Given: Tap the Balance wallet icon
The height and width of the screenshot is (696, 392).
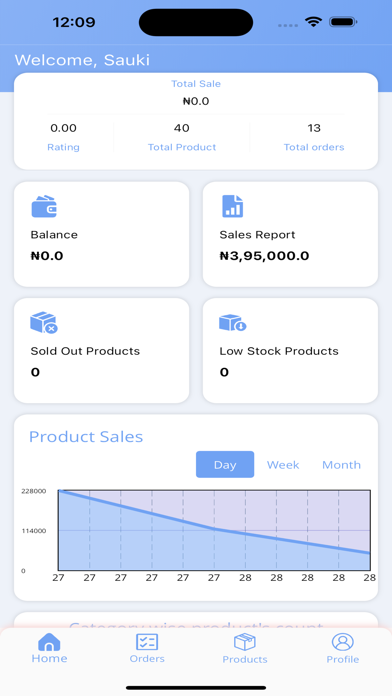Looking at the screenshot, I should point(44,206).
